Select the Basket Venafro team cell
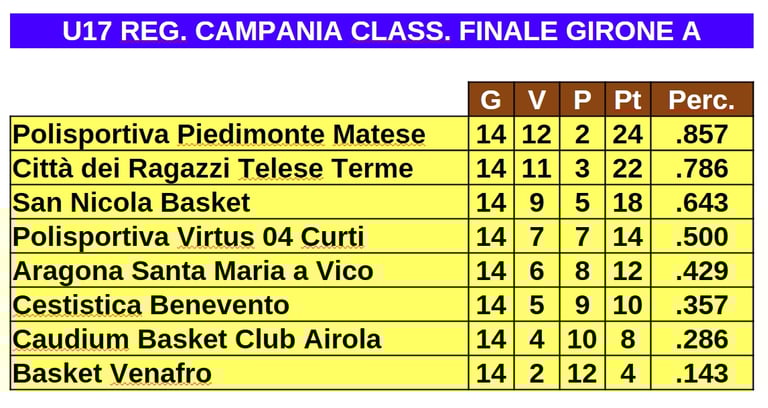Viewport: 768px width, 408px height. [112, 373]
